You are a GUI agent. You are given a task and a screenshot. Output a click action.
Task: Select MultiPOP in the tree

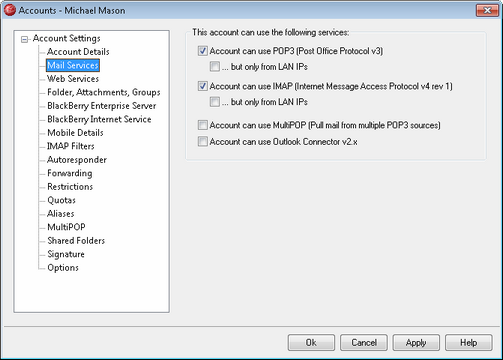coord(66,227)
